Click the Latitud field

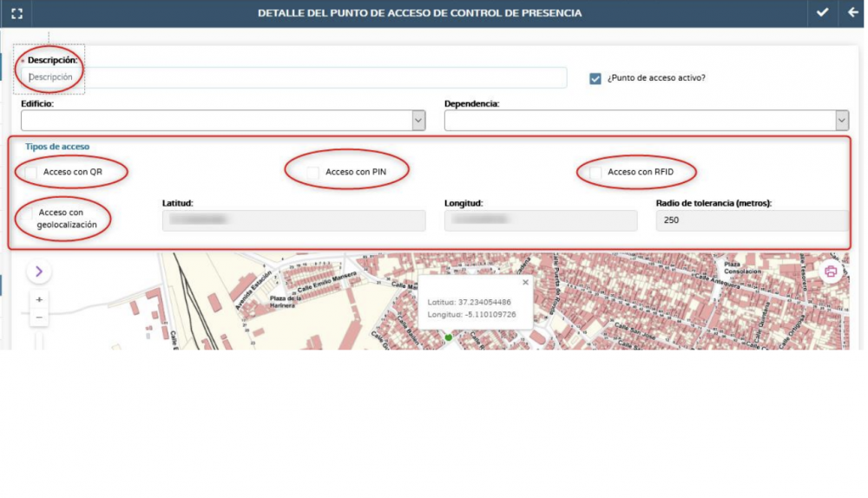click(293, 220)
